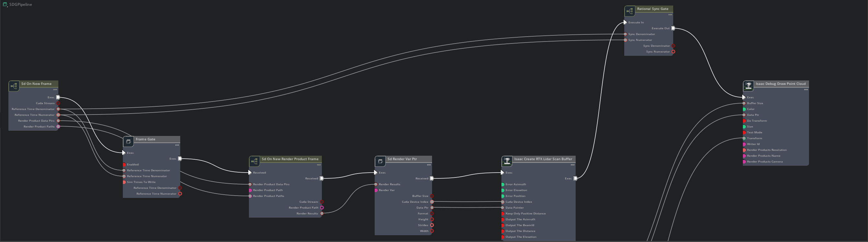Select the Isaac Create RTX Lidar Scan Buffer title
868x242 pixels.
point(543,159)
